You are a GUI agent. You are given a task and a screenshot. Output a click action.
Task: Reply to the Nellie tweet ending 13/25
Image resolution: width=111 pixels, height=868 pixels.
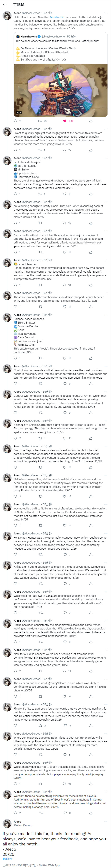coord(15,496)
